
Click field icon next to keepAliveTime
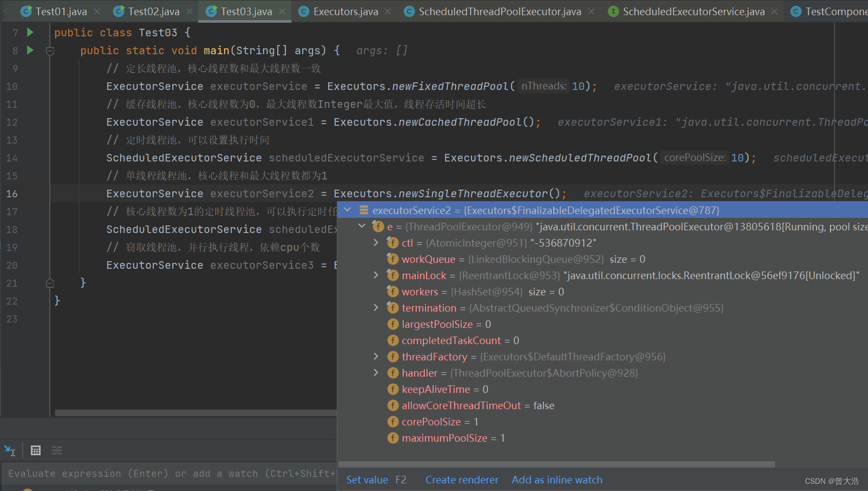(x=393, y=389)
